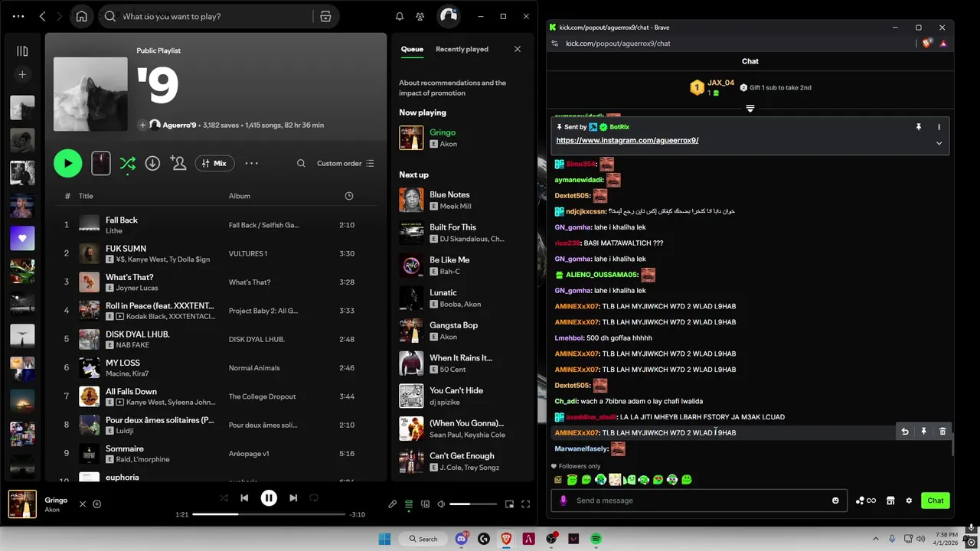Toggle repeat in the bottom player controls
Image resolution: width=980 pixels, height=551 pixels.
[x=314, y=498]
